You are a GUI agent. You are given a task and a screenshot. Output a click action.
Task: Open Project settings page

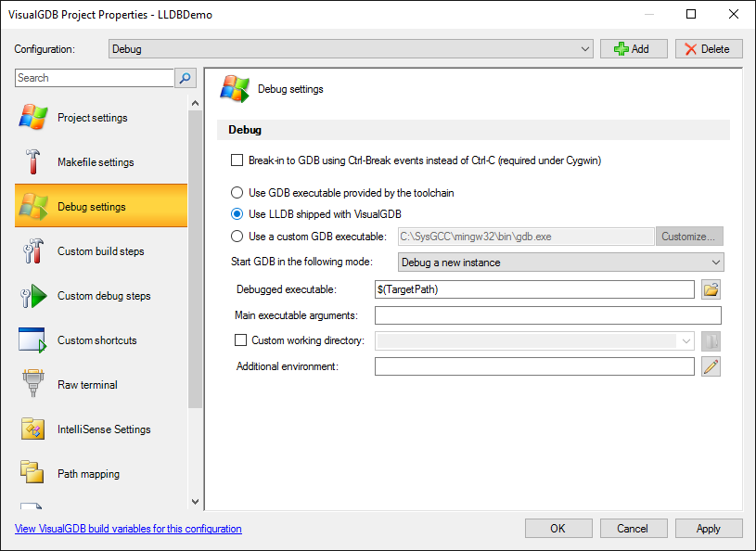(x=101, y=117)
